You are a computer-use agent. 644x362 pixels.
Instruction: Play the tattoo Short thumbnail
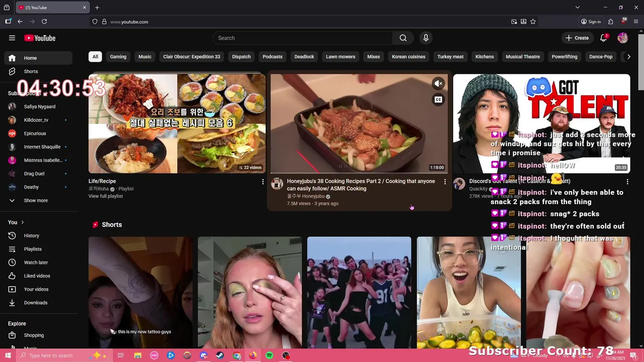pyautogui.click(x=140, y=292)
